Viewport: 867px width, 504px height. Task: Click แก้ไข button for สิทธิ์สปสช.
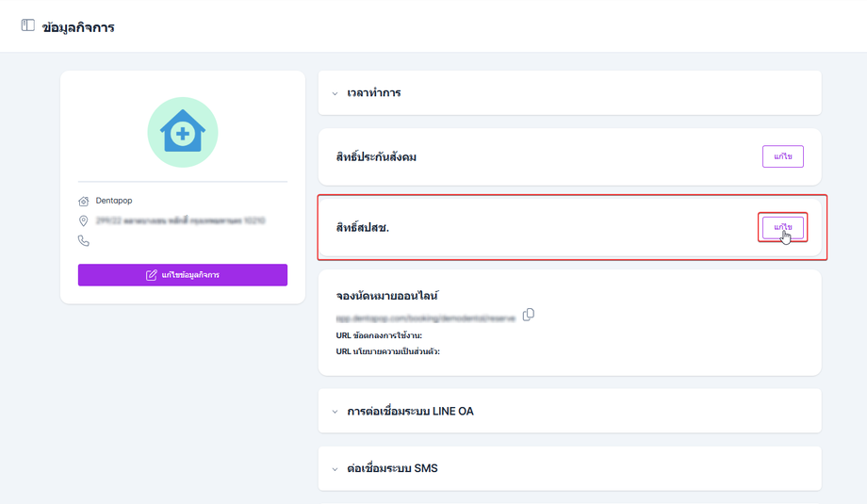click(782, 227)
